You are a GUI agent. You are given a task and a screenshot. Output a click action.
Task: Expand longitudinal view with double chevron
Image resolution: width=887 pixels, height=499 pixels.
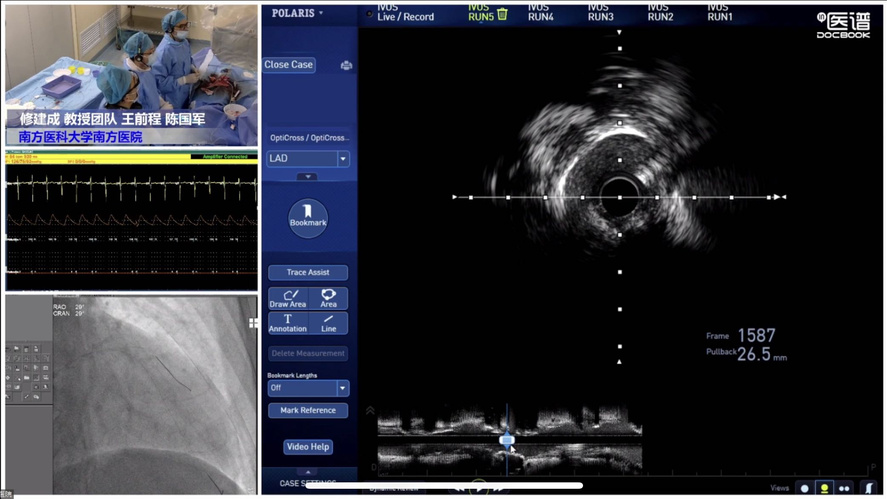coord(370,411)
